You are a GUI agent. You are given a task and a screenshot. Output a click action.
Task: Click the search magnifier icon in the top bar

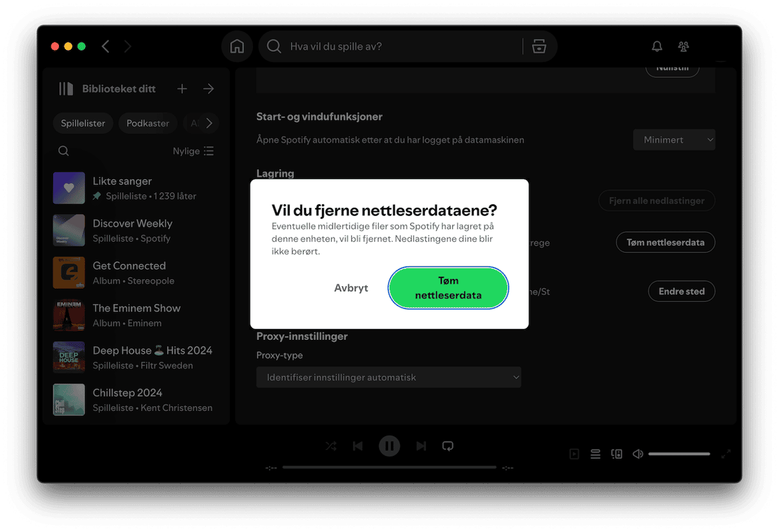click(x=274, y=47)
